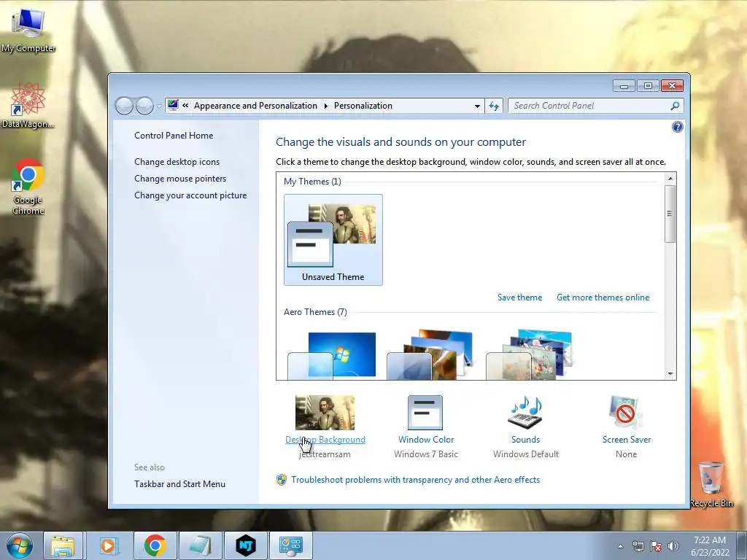The height and width of the screenshot is (560, 747).
Task: Click the network tray icon
Action: point(638,546)
